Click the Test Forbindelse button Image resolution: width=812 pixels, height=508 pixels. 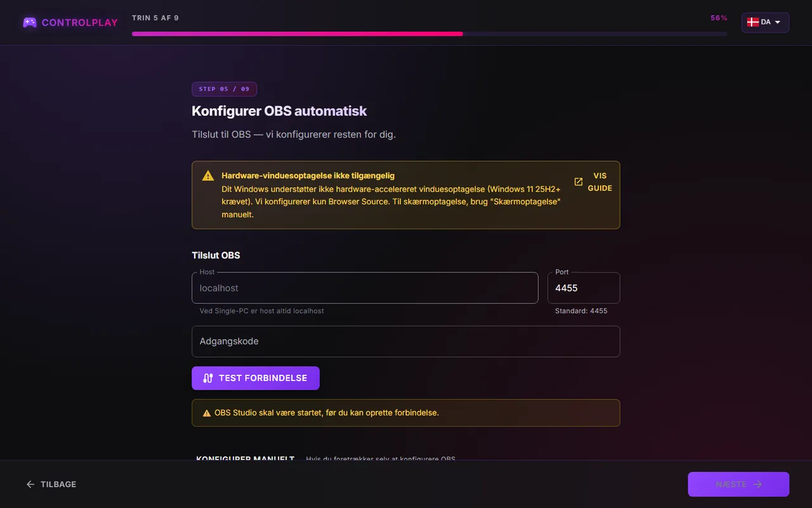click(256, 378)
